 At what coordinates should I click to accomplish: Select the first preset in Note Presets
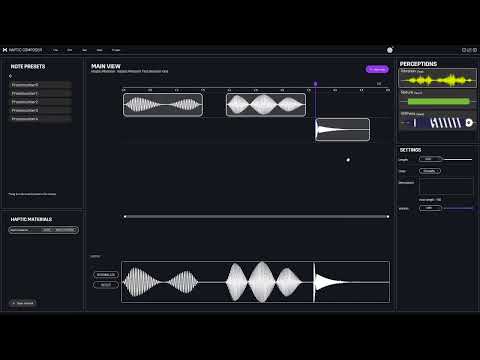[x=41, y=85]
